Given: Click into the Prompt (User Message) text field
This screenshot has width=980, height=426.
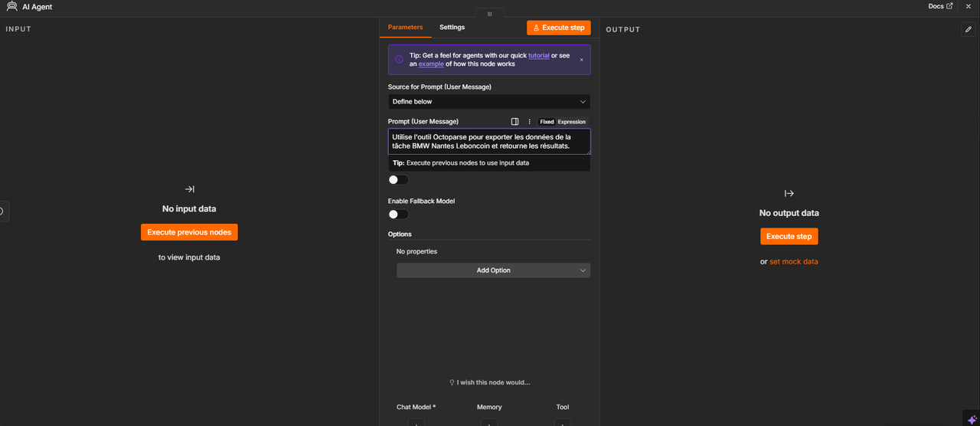Looking at the screenshot, I should (489, 142).
